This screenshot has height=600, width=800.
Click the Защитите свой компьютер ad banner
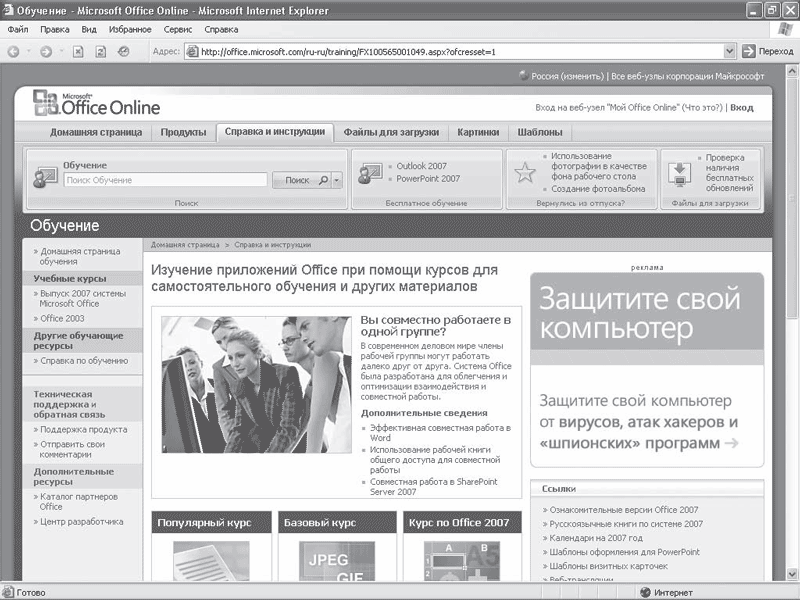647,370
